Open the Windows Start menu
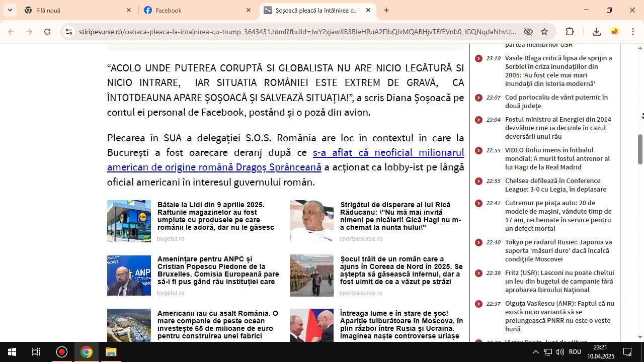 [x=12, y=352]
